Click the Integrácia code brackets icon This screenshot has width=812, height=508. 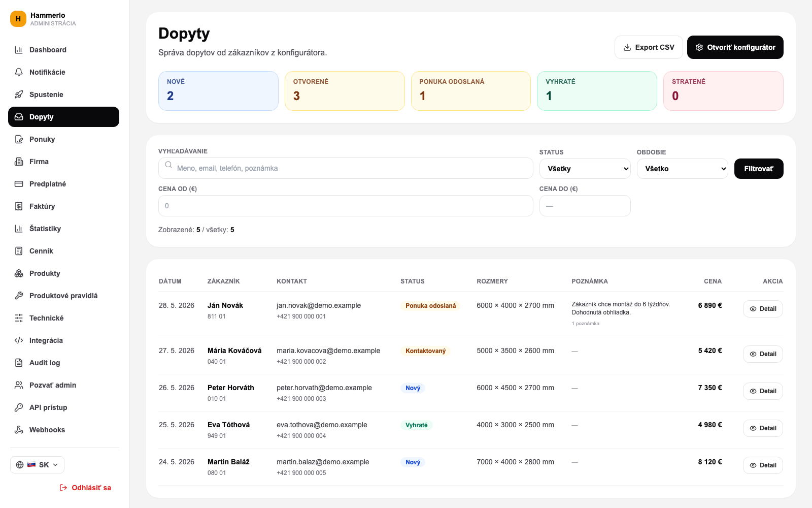19,340
